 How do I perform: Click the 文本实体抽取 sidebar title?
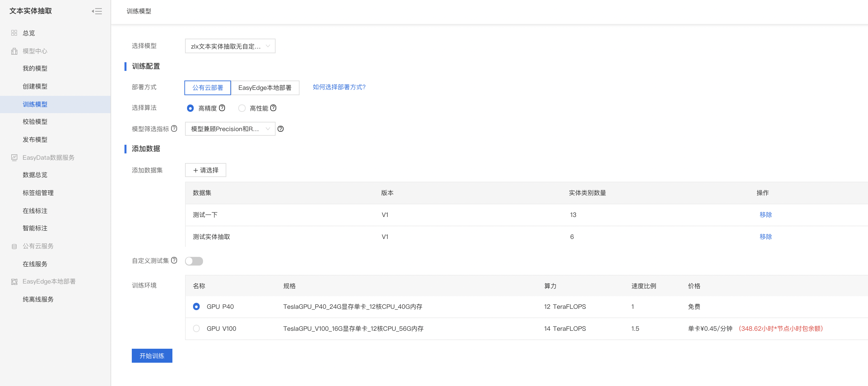pyautogui.click(x=31, y=11)
